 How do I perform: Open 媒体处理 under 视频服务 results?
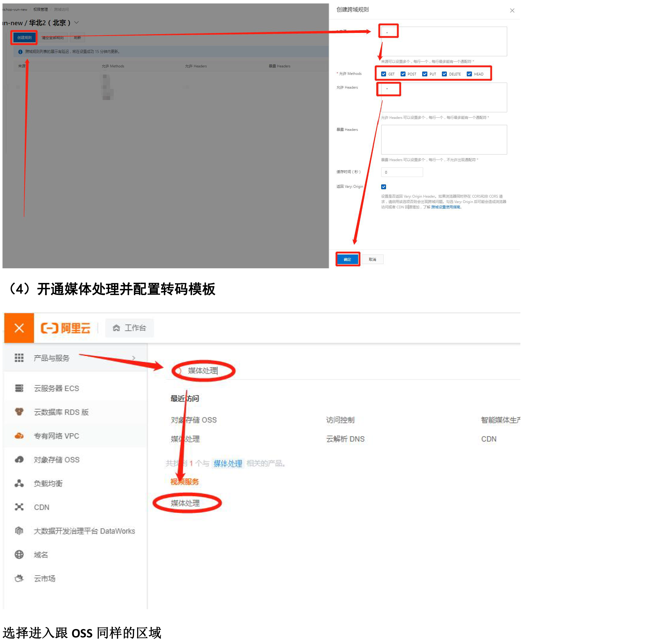(x=185, y=503)
